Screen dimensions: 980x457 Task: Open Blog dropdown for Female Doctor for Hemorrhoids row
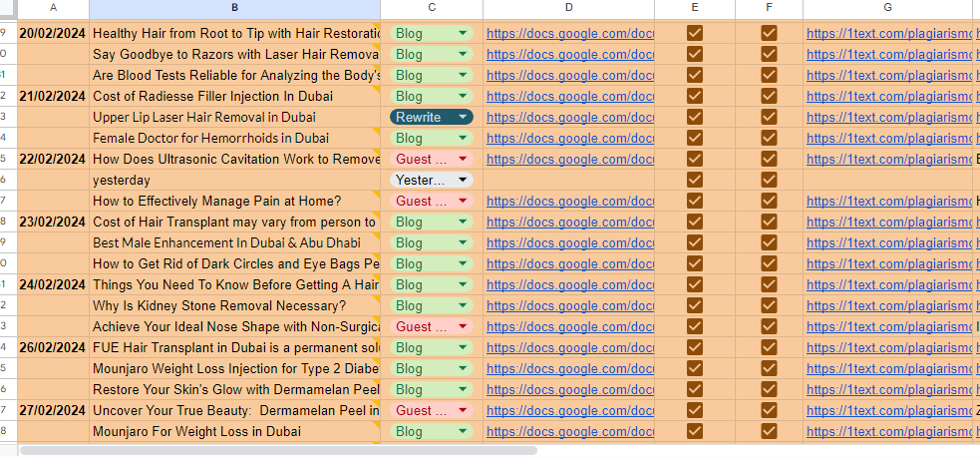click(463, 138)
